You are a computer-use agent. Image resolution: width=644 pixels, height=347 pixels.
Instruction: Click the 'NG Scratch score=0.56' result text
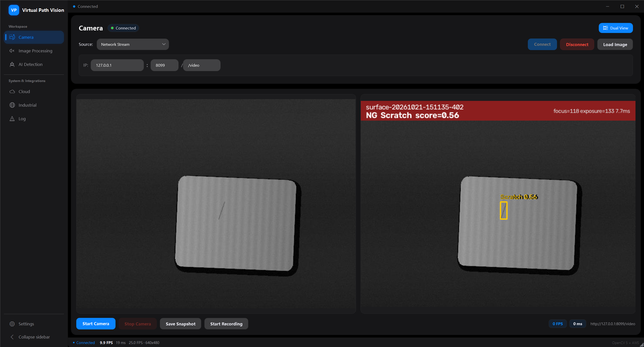(x=412, y=115)
